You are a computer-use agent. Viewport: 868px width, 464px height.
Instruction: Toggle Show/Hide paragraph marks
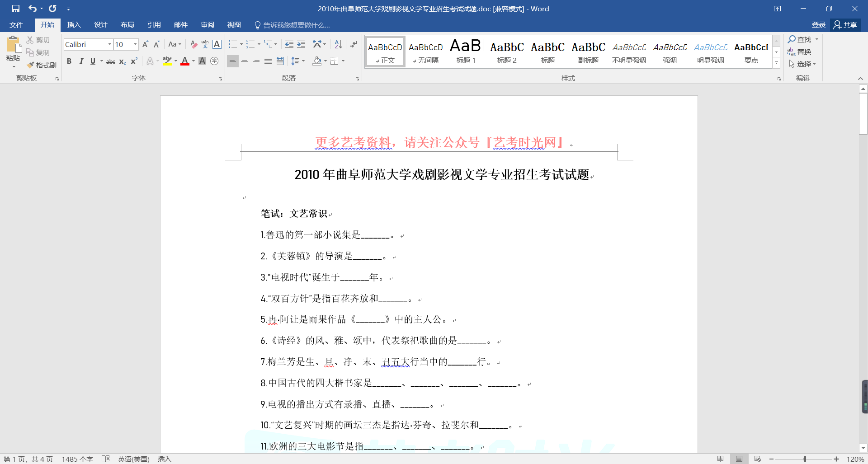coord(354,44)
